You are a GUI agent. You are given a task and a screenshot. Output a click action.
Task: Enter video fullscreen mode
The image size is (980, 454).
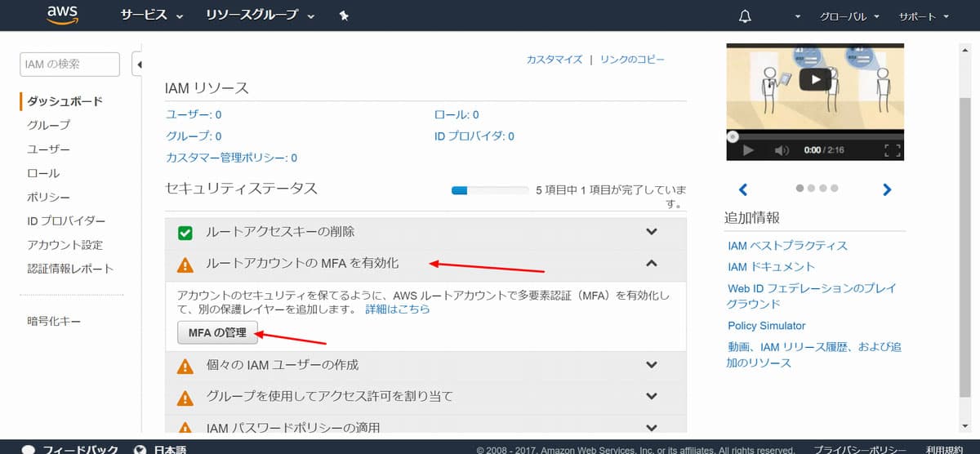pos(893,150)
